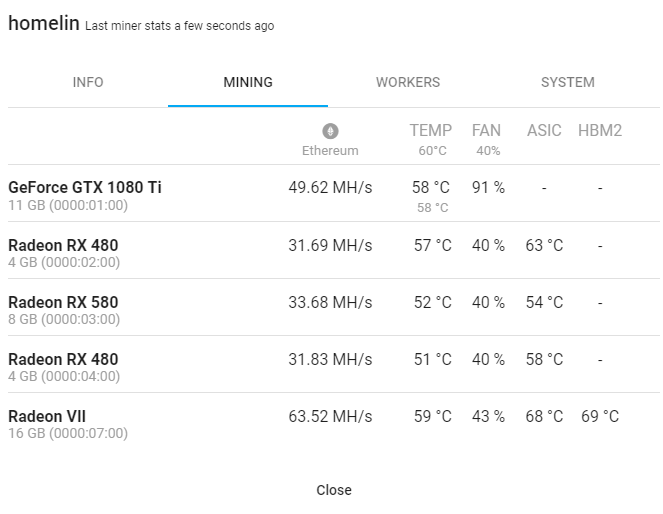Open the WORKERS tab
The image size is (663, 514).
coord(408,82)
